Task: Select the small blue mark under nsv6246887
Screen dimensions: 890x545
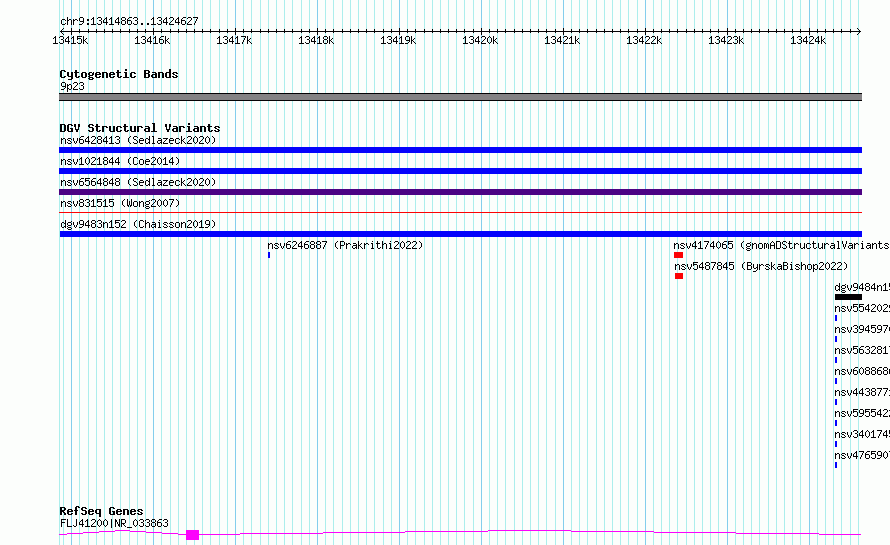Action: (x=269, y=255)
